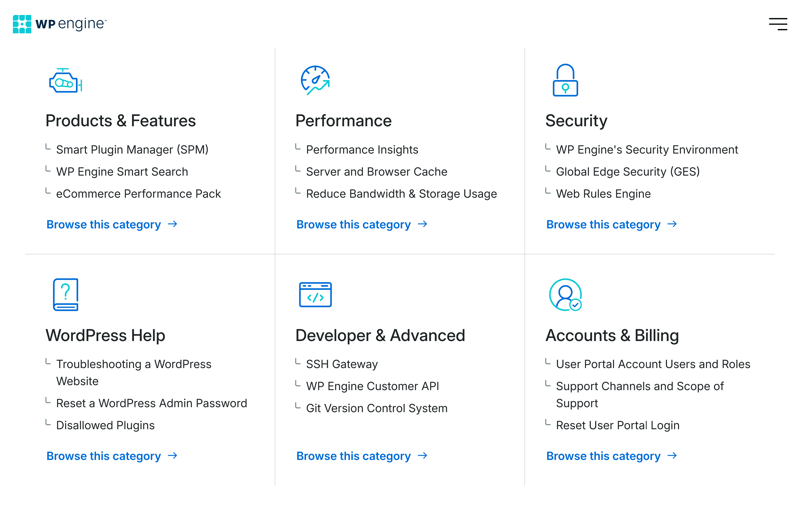
Task: Click the WP Engine logo
Action: 60,24
